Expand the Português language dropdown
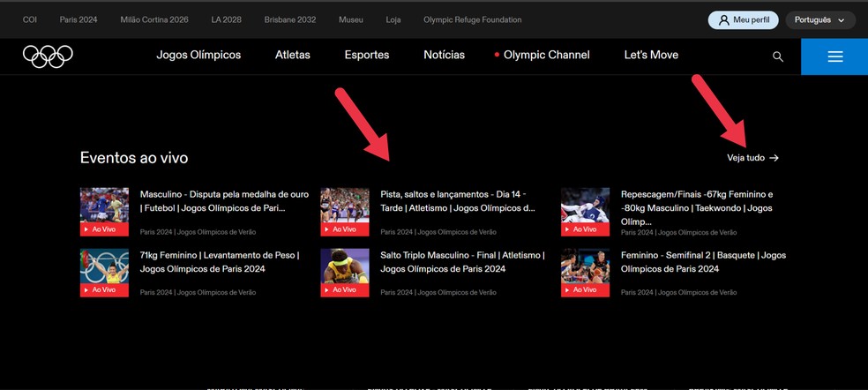This screenshot has width=868, height=390. (x=820, y=20)
